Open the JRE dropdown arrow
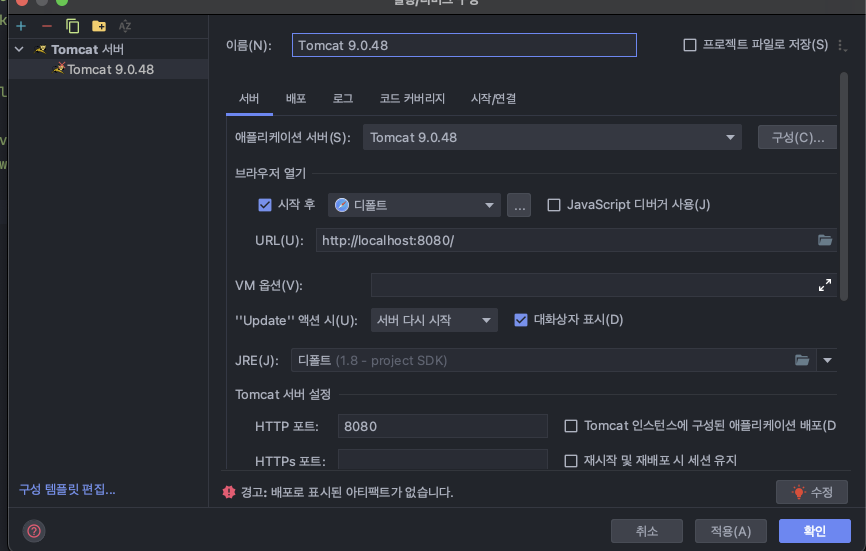The height and width of the screenshot is (551, 866). coord(827,361)
